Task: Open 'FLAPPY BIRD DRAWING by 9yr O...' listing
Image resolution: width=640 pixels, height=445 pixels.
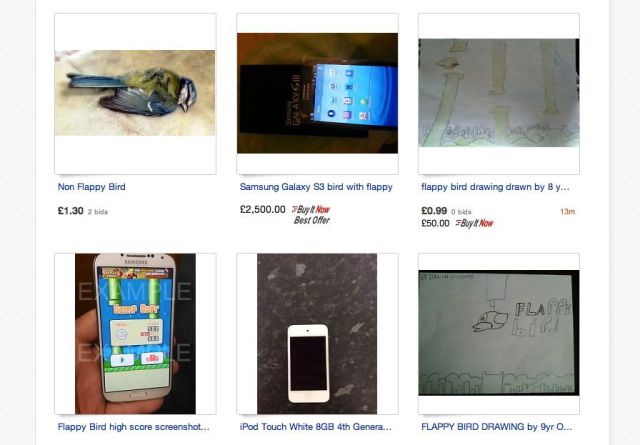Action: tap(496, 427)
